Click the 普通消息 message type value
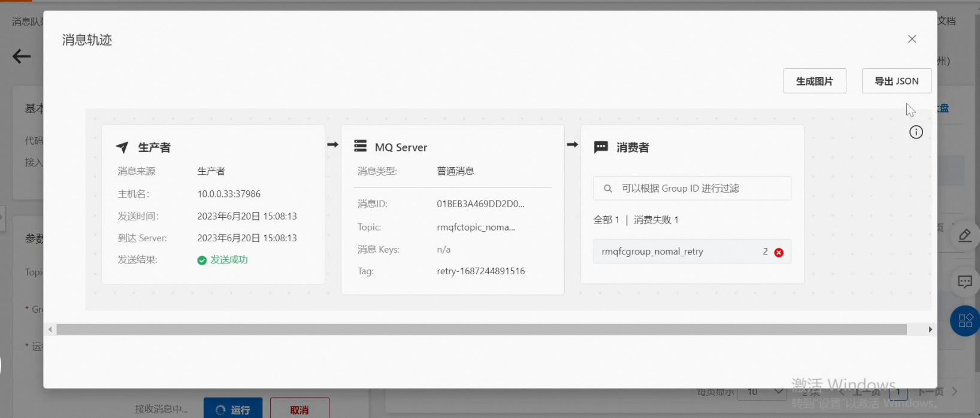 pyautogui.click(x=455, y=171)
